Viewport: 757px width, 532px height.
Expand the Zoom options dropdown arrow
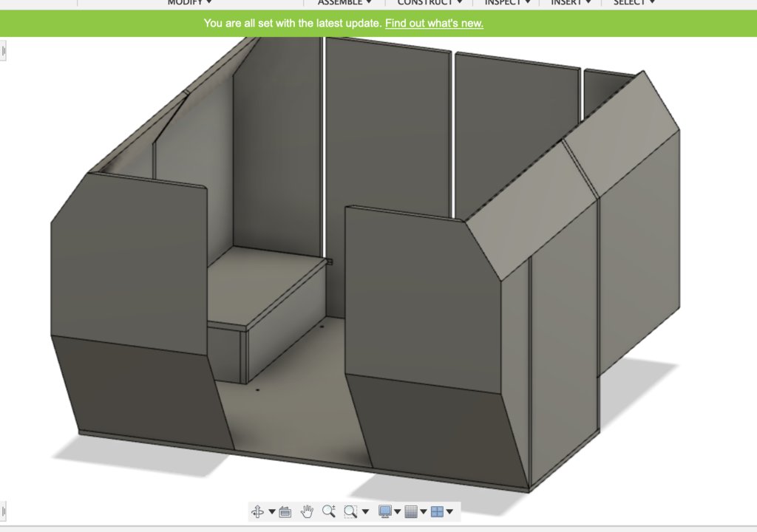coord(365,512)
